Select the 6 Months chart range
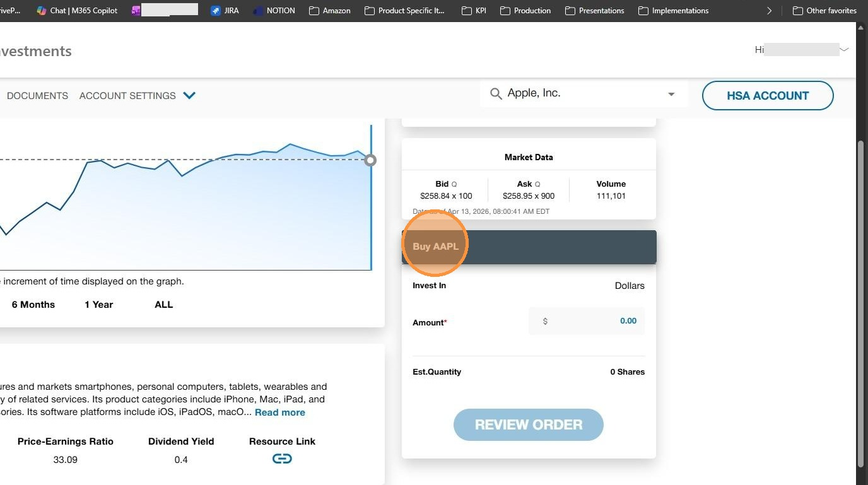868x485 pixels. pos(33,305)
